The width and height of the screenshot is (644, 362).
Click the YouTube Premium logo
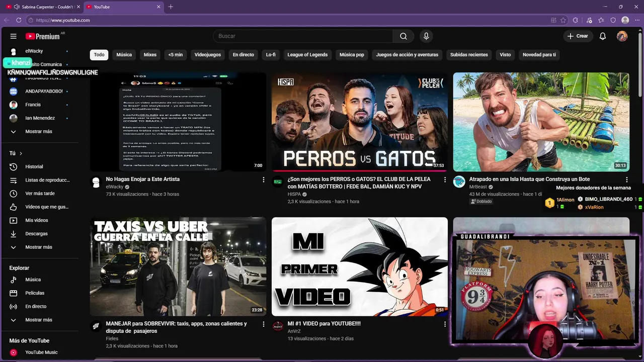pyautogui.click(x=42, y=36)
